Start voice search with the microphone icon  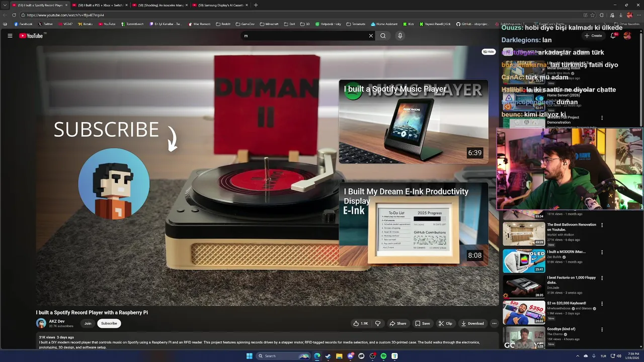click(400, 36)
